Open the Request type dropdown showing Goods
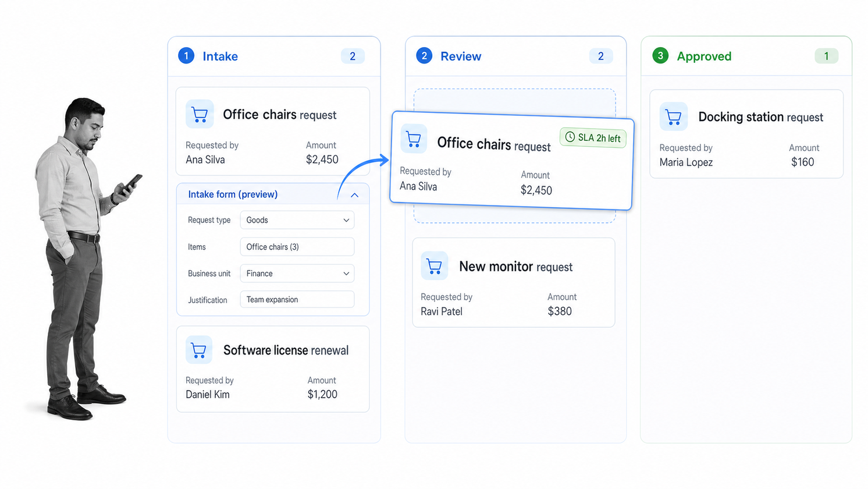This screenshot has width=868, height=489. [297, 220]
